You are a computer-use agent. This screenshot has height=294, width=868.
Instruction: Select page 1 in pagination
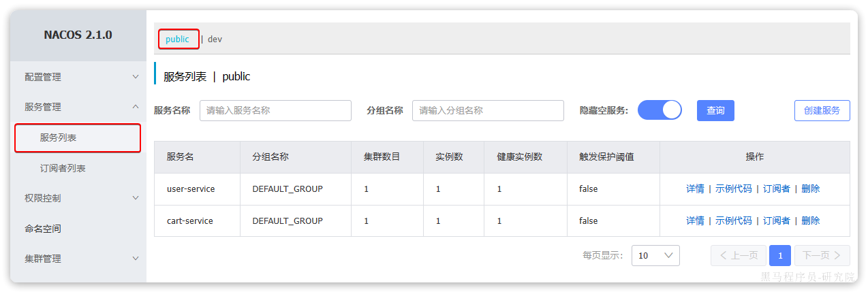click(x=780, y=255)
